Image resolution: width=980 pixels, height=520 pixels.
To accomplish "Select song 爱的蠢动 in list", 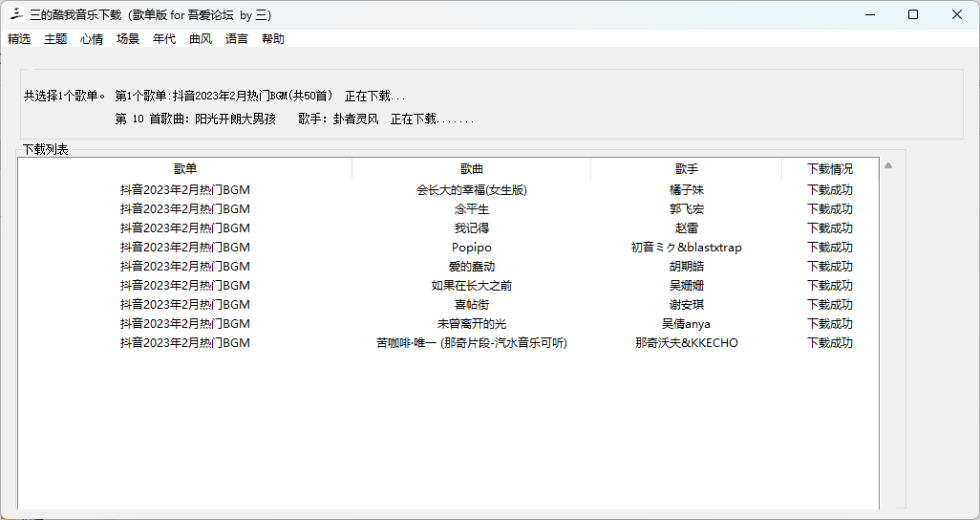I will click(x=472, y=266).
